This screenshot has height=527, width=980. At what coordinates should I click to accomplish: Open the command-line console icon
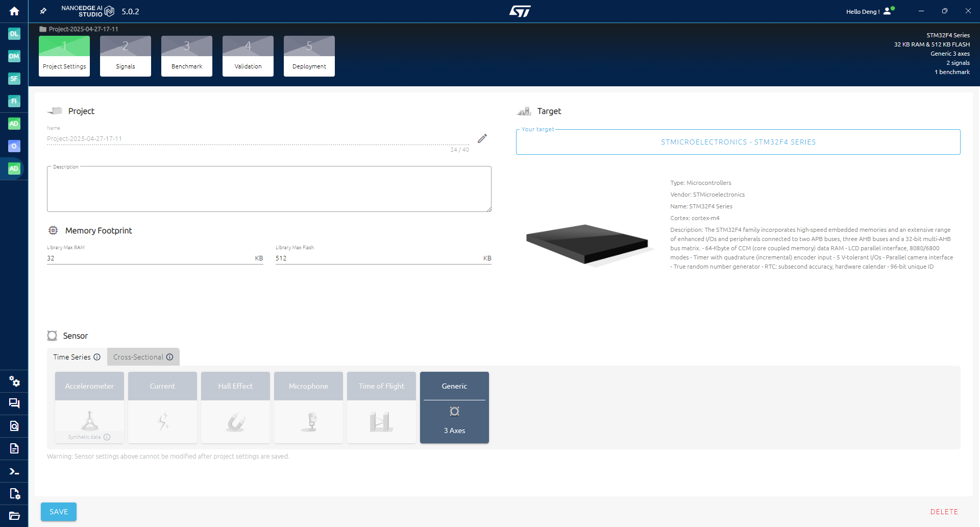tap(14, 471)
